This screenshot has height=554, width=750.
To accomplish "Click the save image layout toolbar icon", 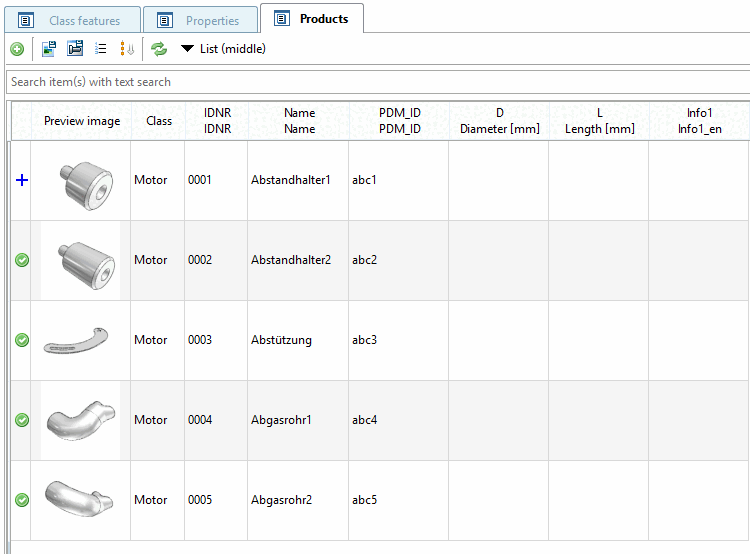I will pos(49,49).
